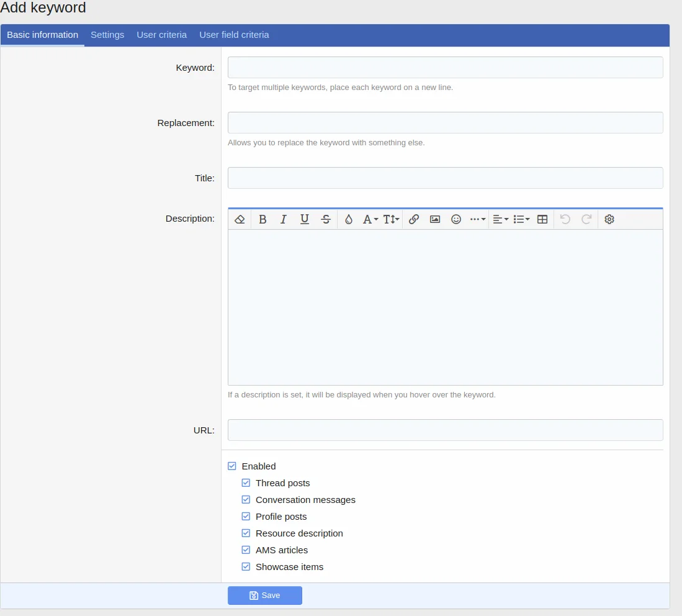Save the new keyword
682x616 pixels.
[x=265, y=596]
